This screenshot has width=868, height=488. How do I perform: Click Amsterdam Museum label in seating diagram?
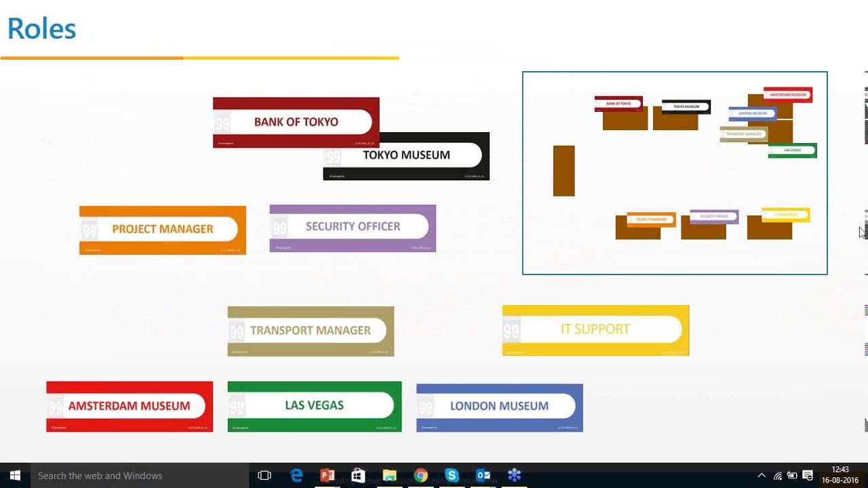click(788, 95)
